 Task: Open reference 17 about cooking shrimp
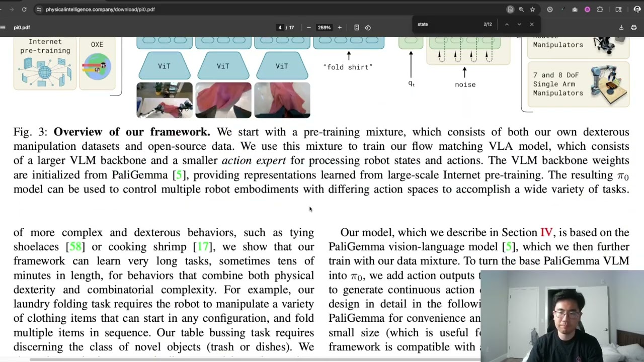(x=203, y=247)
